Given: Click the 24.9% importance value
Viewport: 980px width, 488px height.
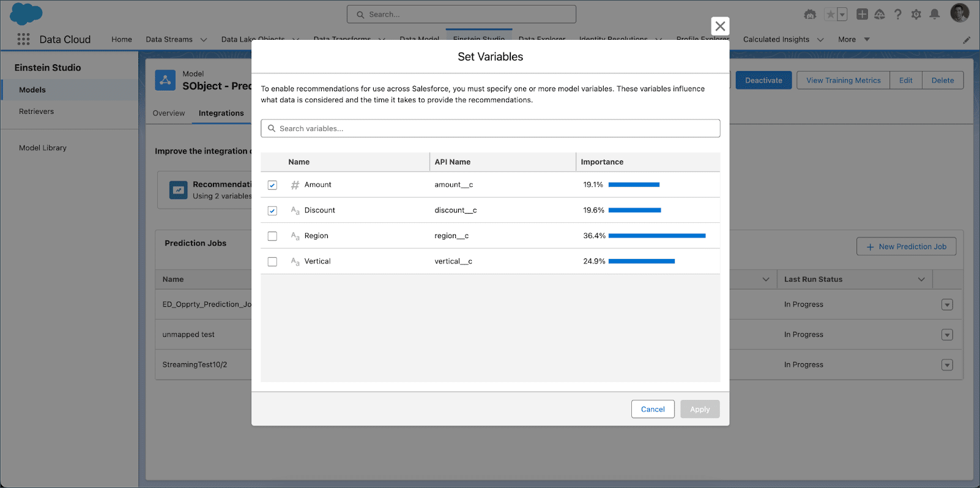Looking at the screenshot, I should click(594, 261).
